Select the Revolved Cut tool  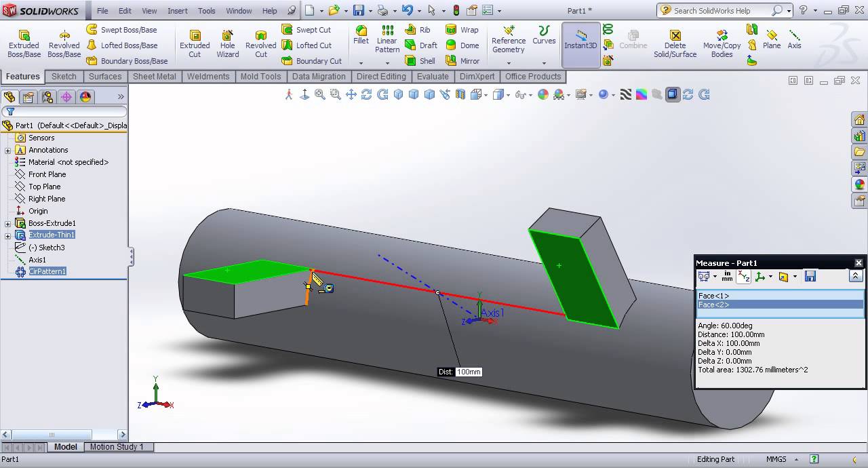click(x=261, y=43)
